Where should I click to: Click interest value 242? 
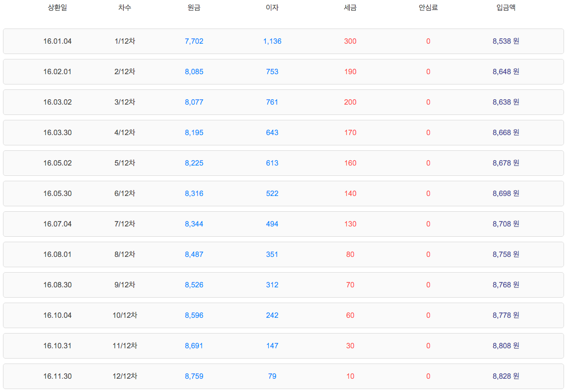(x=272, y=315)
